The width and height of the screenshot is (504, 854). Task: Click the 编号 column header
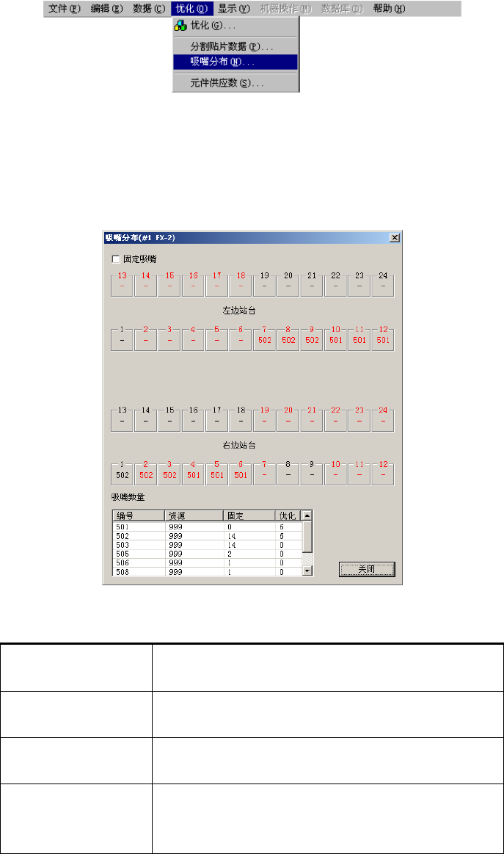pyautogui.click(x=139, y=515)
